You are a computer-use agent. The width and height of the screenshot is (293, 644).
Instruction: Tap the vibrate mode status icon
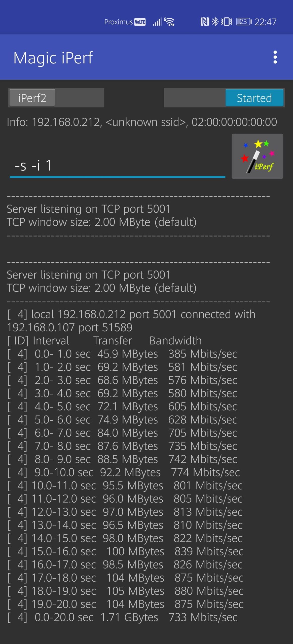pos(227,22)
